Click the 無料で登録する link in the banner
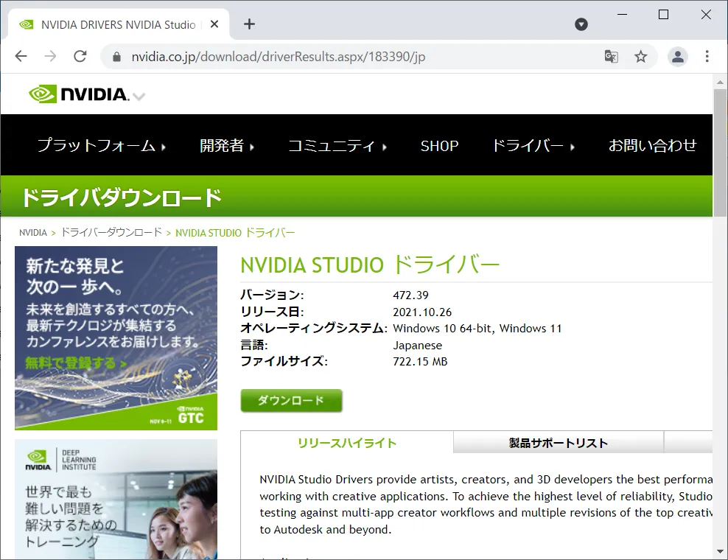Screen dimensions: 728x560 click(76, 363)
